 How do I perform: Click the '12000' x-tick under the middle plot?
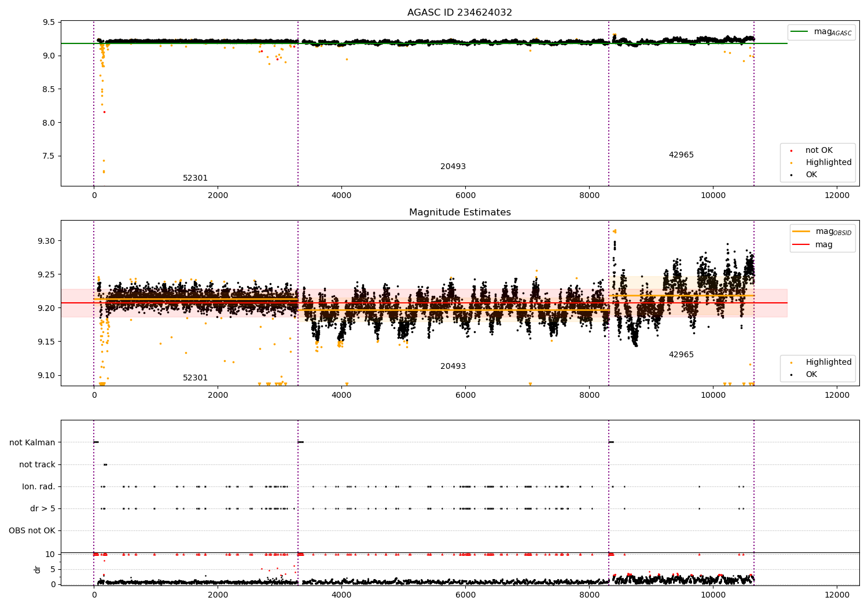[837, 395]
